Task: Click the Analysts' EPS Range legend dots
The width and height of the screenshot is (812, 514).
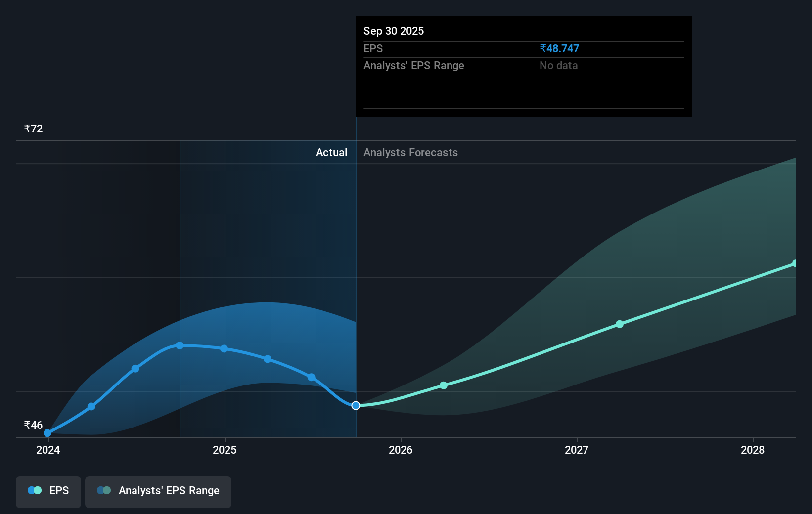Action: click(x=104, y=490)
